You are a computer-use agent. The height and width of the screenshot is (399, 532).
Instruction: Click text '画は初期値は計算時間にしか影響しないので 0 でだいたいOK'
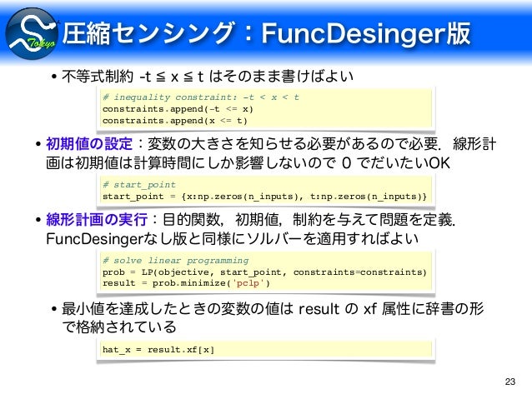(248, 163)
